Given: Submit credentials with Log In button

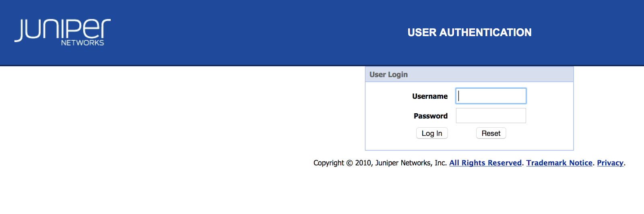Looking at the screenshot, I should click(x=432, y=133).
